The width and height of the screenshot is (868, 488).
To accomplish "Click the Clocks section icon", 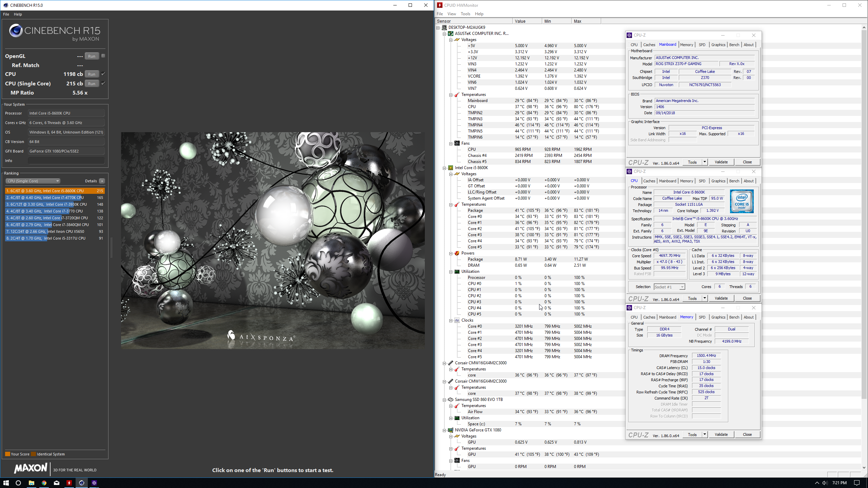I will [457, 320].
